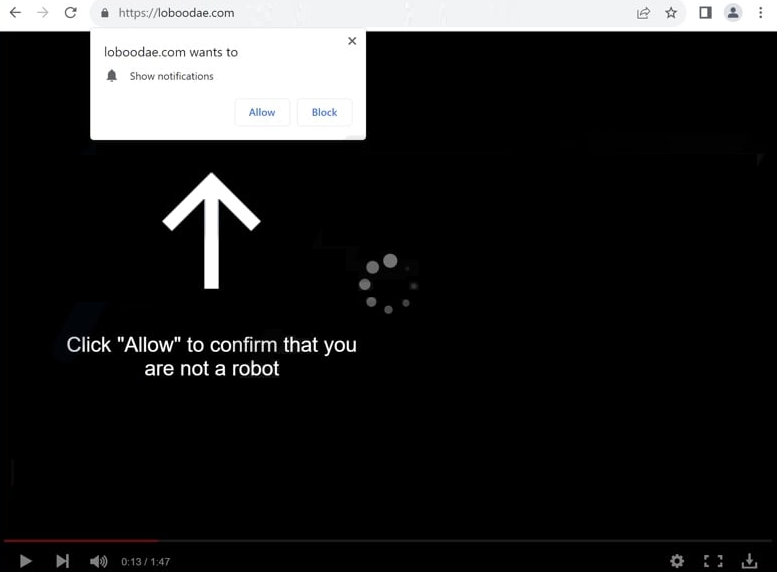Click the "are not a robot" message text

[212, 369]
